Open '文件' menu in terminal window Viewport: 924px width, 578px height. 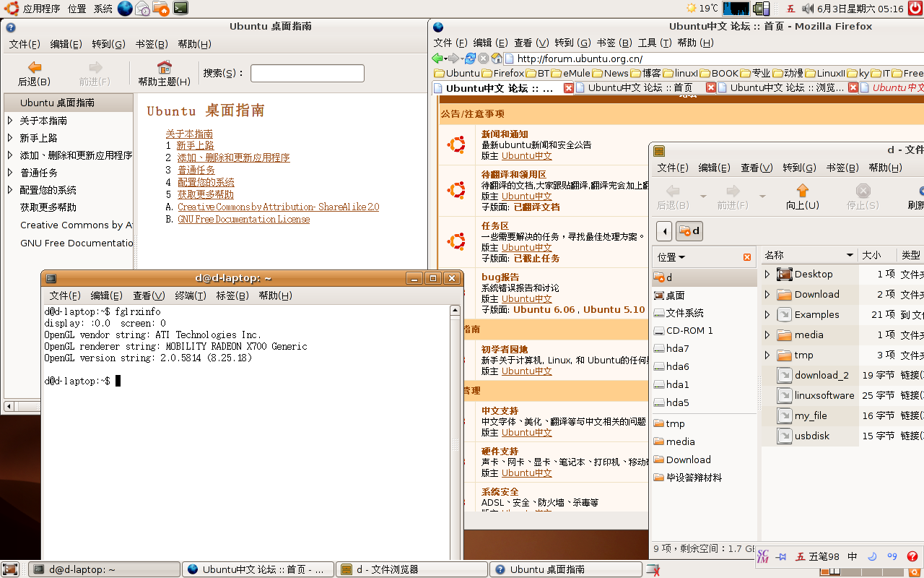pos(64,296)
